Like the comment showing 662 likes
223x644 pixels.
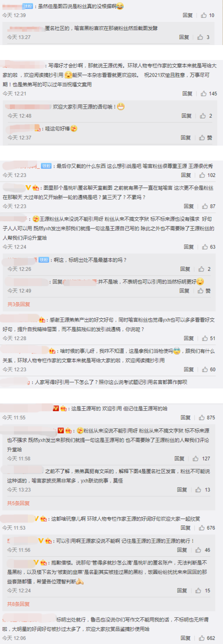(202, 638)
